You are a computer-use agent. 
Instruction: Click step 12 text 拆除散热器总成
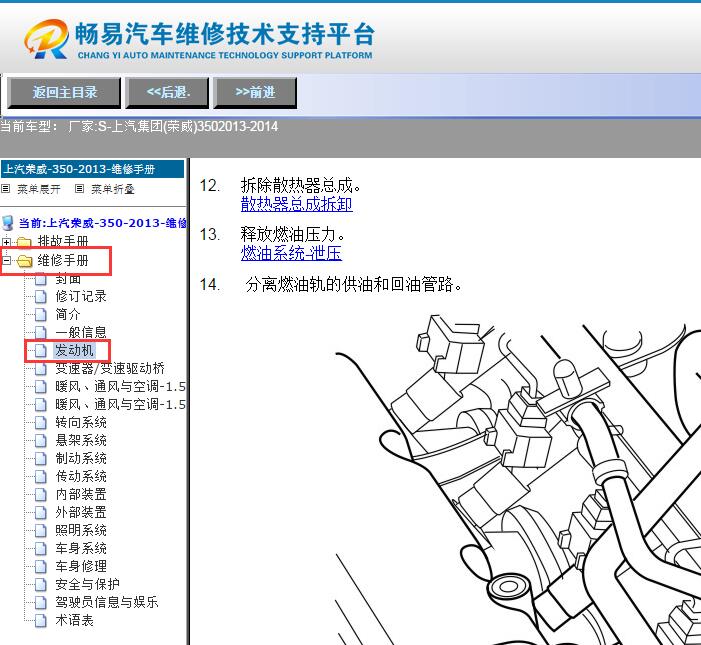pos(300,185)
